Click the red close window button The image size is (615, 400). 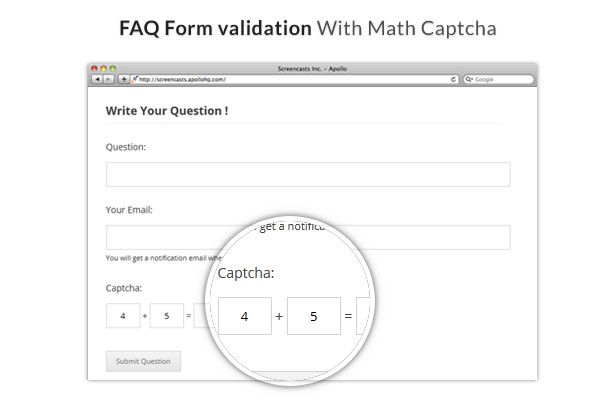94,68
